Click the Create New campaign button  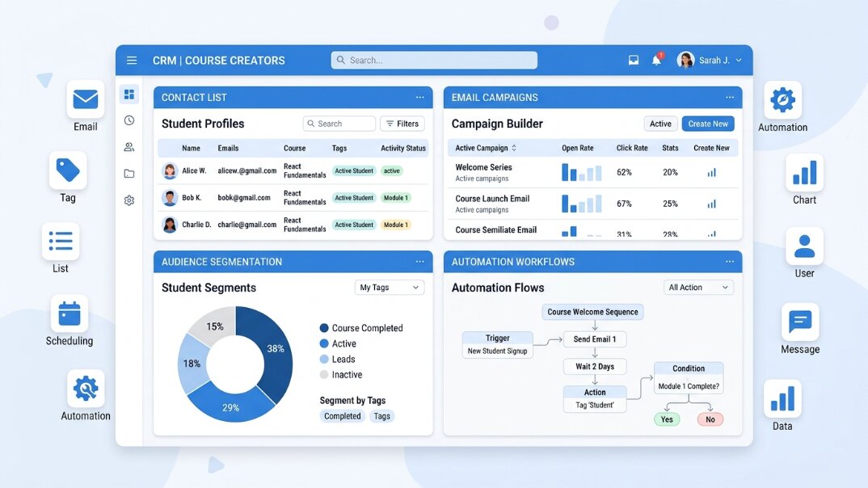click(x=708, y=124)
